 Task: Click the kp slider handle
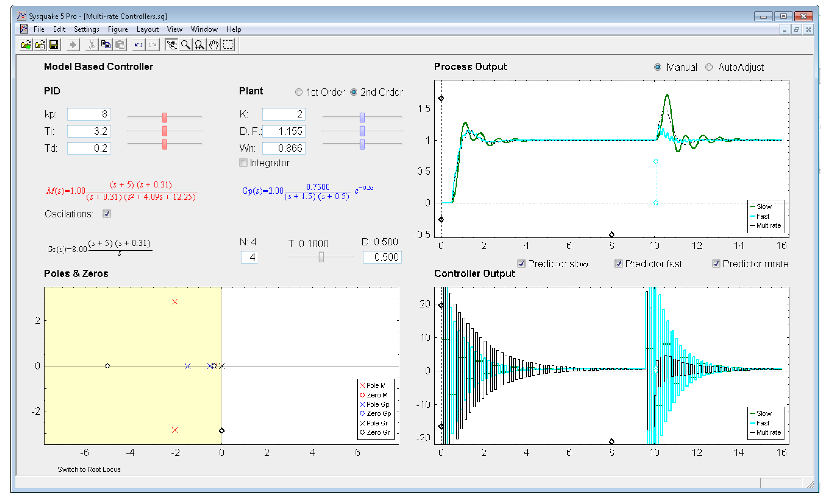tap(164, 117)
